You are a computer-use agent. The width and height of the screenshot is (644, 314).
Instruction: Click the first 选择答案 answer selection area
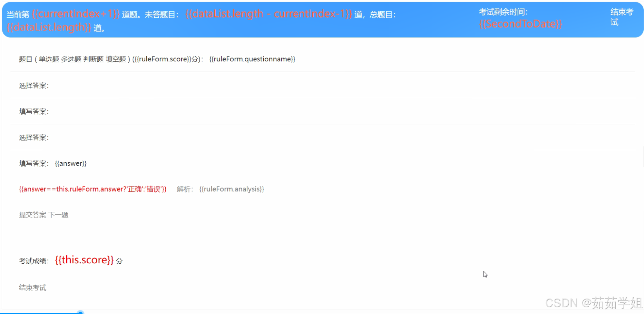[x=34, y=85]
